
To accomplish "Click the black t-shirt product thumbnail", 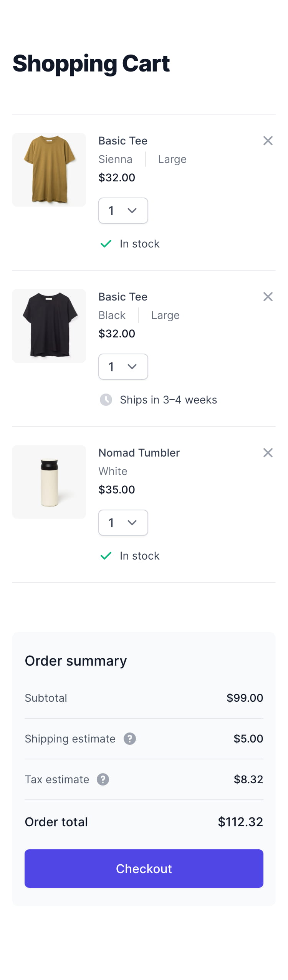I will click(49, 326).
